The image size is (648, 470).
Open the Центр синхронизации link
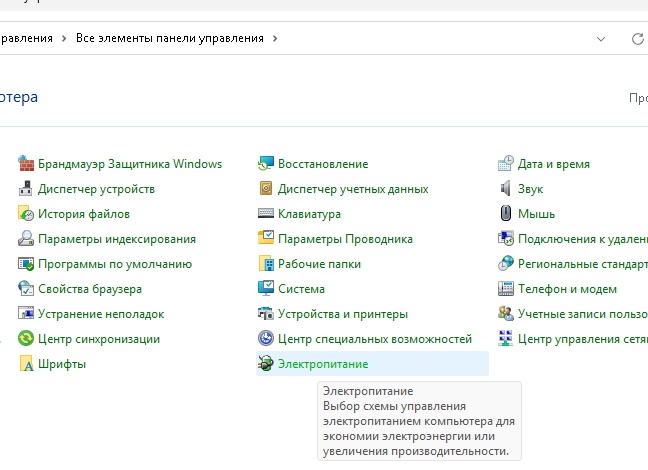tap(99, 339)
